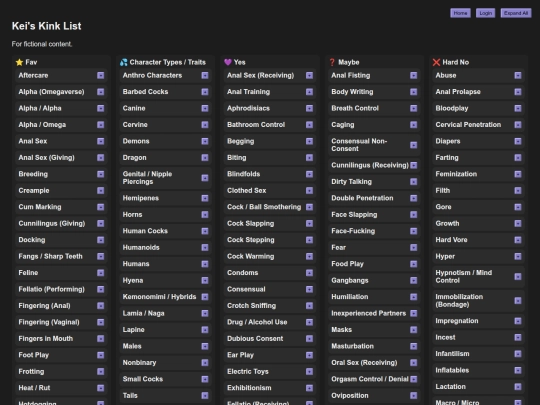The width and height of the screenshot is (540, 405).
Task: Click the square icon beside Diapers
Action: click(x=518, y=141)
